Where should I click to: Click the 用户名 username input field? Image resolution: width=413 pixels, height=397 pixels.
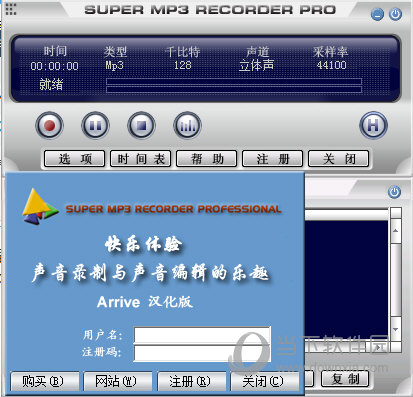click(202, 335)
